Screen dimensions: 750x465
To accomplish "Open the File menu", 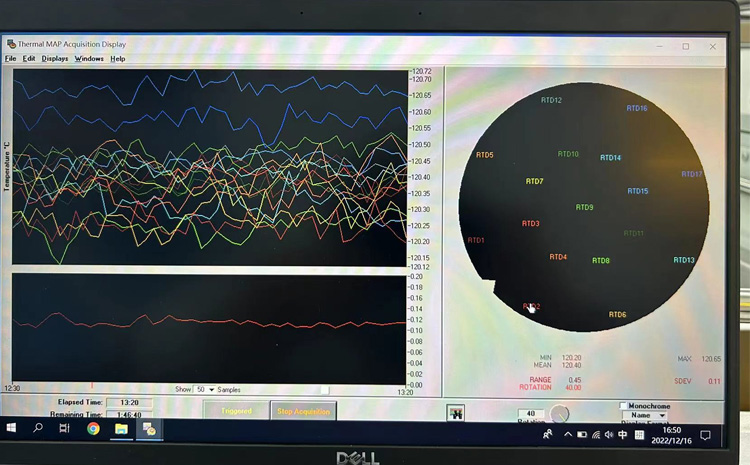I will (x=11, y=58).
